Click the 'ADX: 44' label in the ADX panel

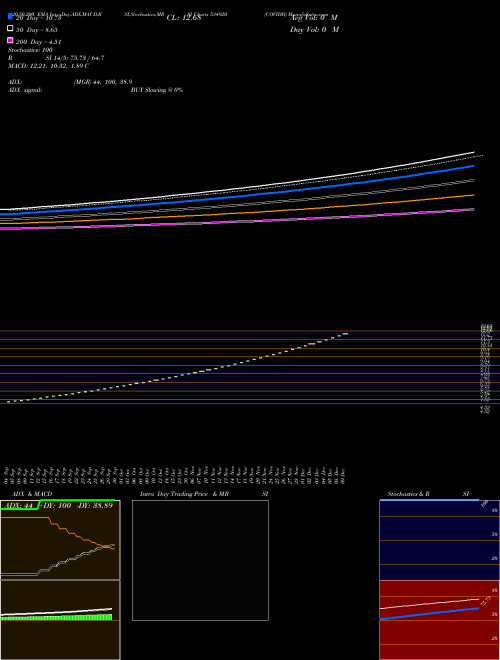pos(19,506)
